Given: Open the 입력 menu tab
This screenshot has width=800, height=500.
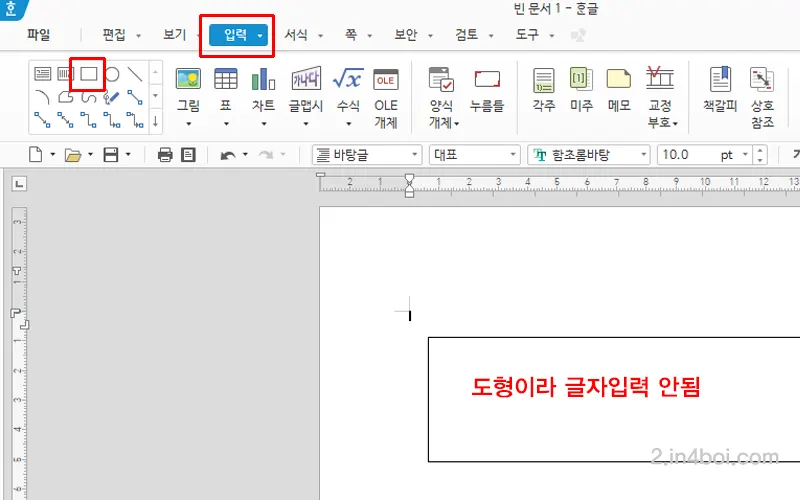Looking at the screenshot, I should [238, 35].
